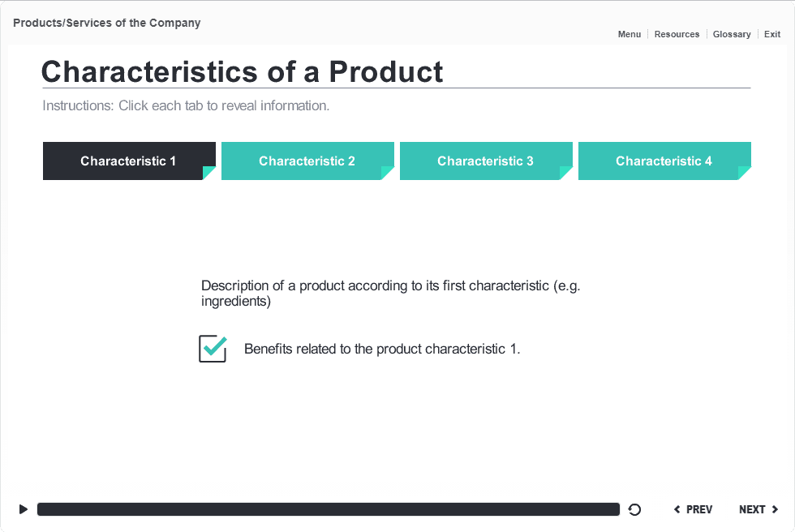Open the Menu link
The width and height of the screenshot is (795, 532).
pyautogui.click(x=630, y=34)
